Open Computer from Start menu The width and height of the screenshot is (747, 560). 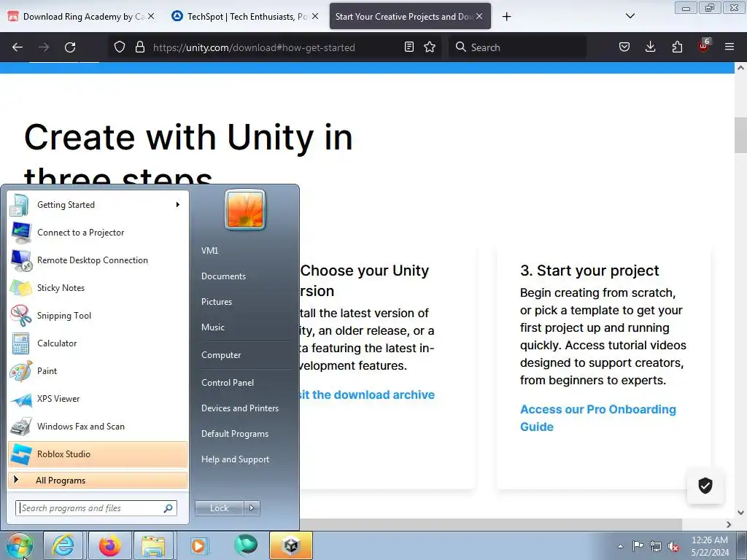[x=221, y=355]
